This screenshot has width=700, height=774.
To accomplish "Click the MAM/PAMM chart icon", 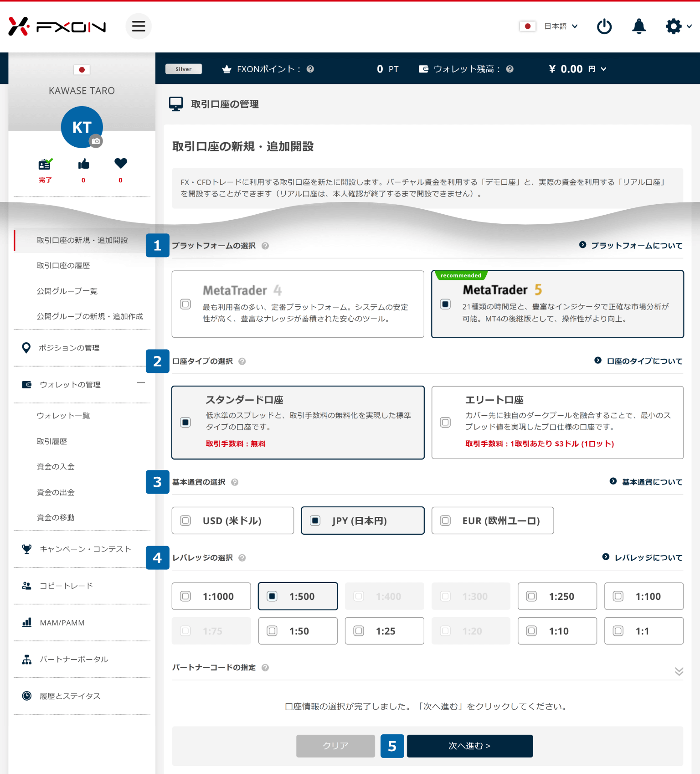I will pyautogui.click(x=27, y=623).
